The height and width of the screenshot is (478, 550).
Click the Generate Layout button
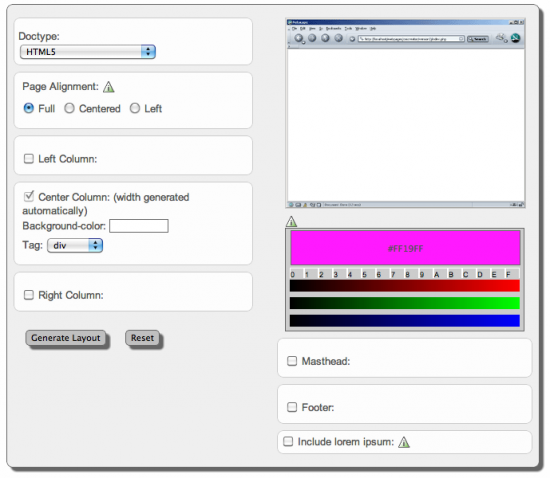[x=66, y=338]
